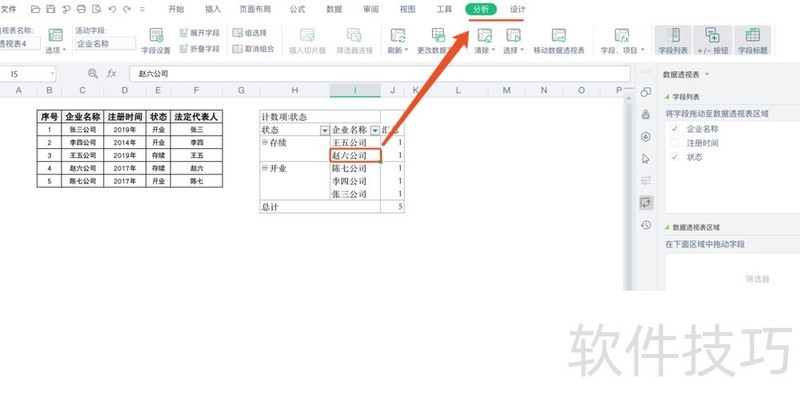800x410 pixels.
Task: Collapse the 数据透视表区域 section triangle
Action: pyautogui.click(x=667, y=227)
